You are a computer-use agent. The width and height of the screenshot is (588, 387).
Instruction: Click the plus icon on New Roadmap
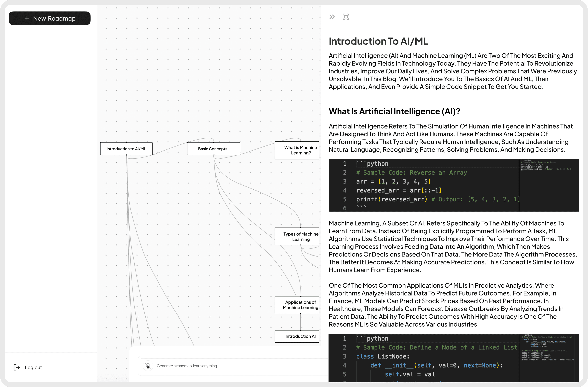coord(27,18)
